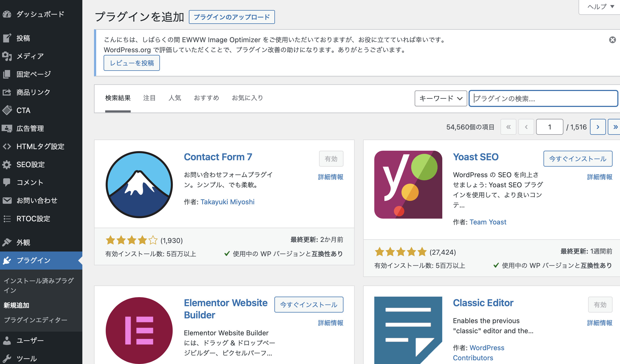Image resolution: width=620 pixels, height=364 pixels.
Task: Click the HTMLタグ設定 code brackets icon
Action: point(7,146)
